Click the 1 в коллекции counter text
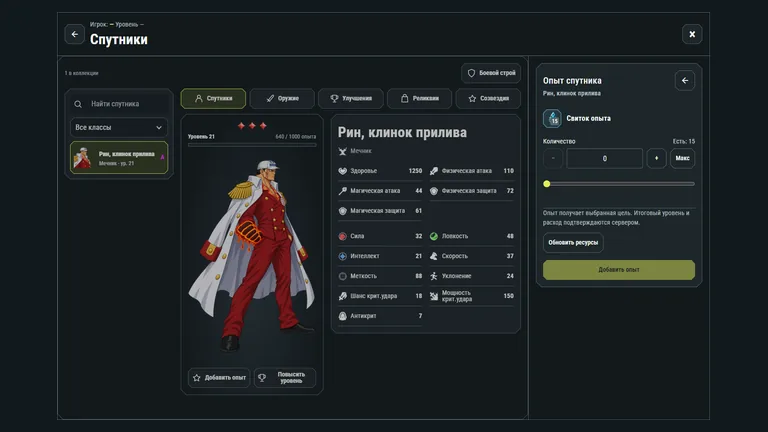 pos(81,73)
